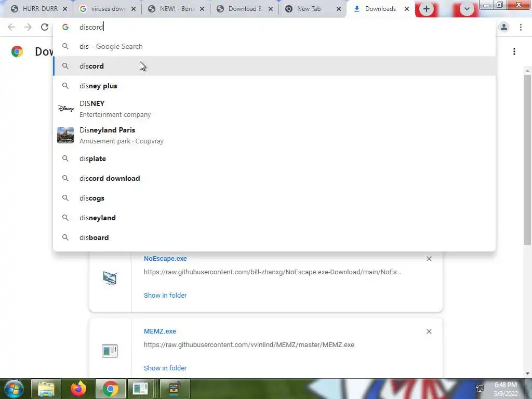The height and width of the screenshot is (399, 532).
Task: Click the NoEscape.exe file icon
Action: [110, 278]
